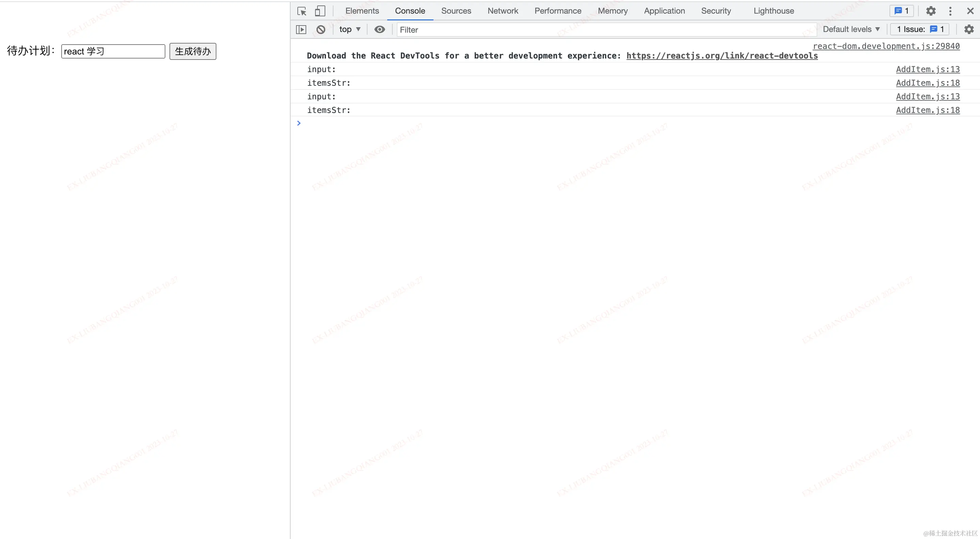Image resolution: width=980 pixels, height=539 pixels.
Task: Close the DevTools panel
Action: tap(970, 11)
